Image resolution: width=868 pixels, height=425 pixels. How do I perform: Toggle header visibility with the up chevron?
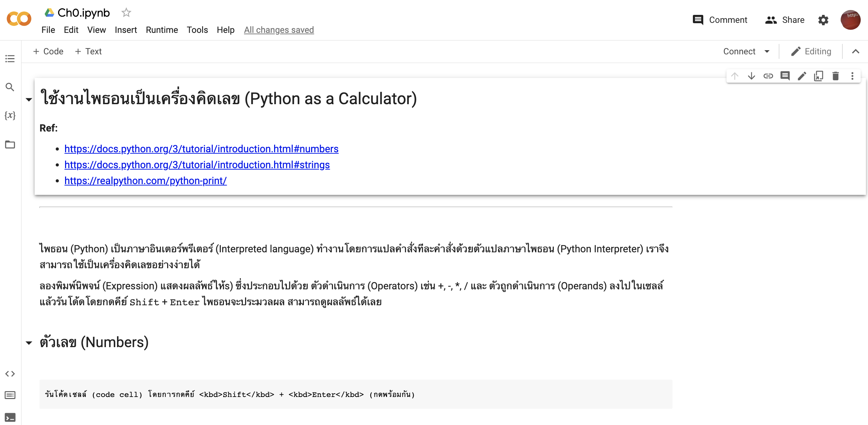[x=856, y=52]
